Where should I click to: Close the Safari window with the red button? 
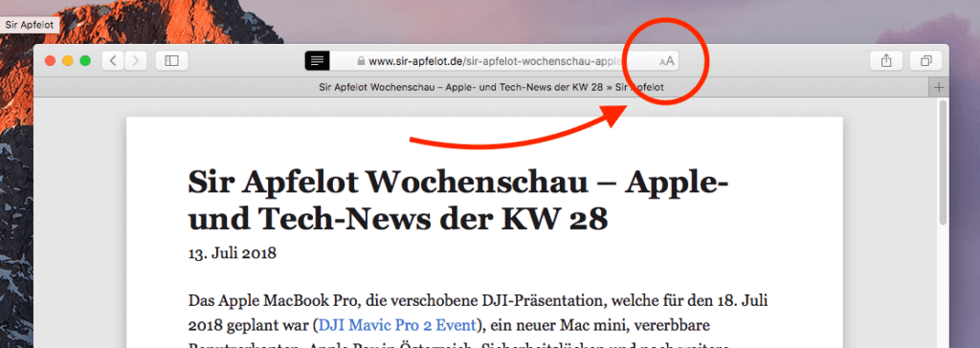[x=51, y=60]
